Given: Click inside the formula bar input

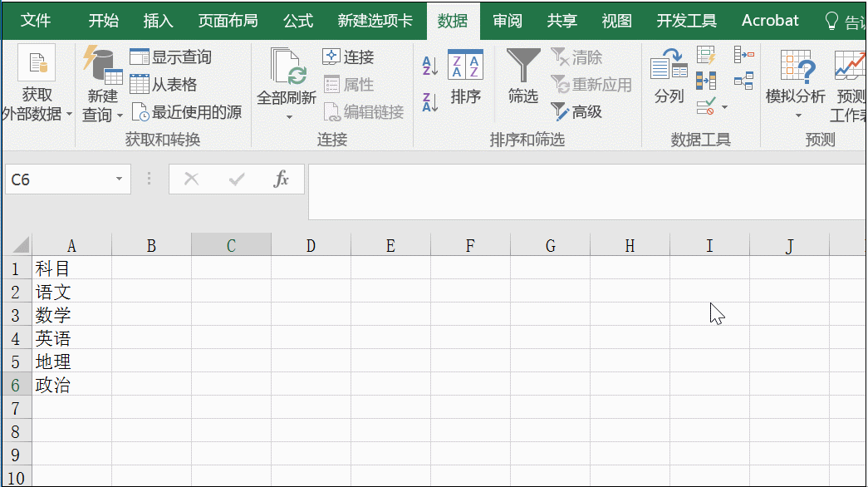Looking at the screenshot, I should point(586,192).
